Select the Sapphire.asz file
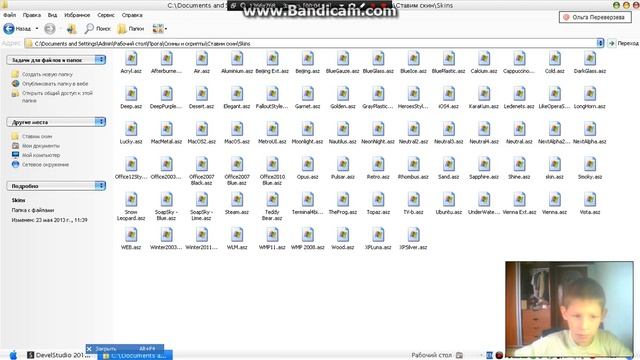This screenshot has height=360, width=640. pos(484,168)
